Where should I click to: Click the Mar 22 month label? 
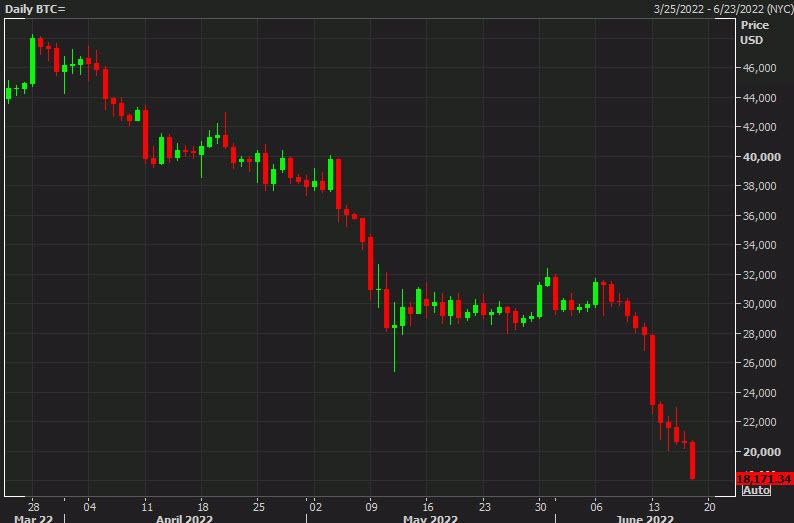pos(33,519)
